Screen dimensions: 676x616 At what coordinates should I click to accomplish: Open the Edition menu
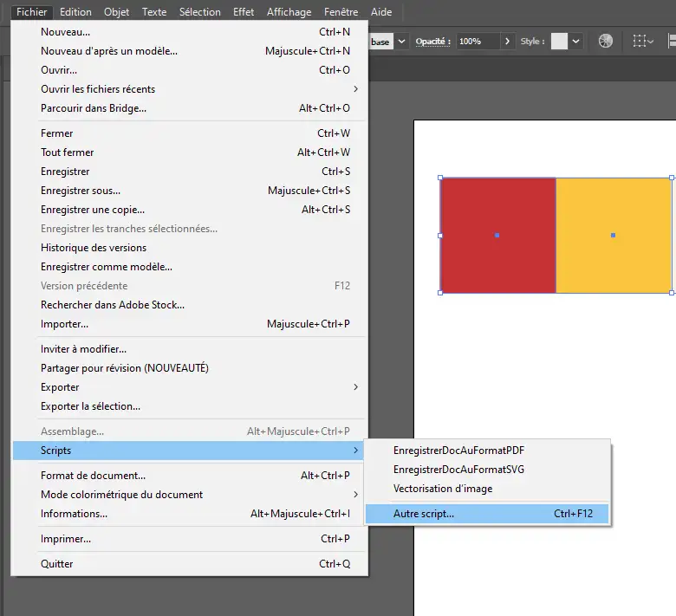pos(76,12)
